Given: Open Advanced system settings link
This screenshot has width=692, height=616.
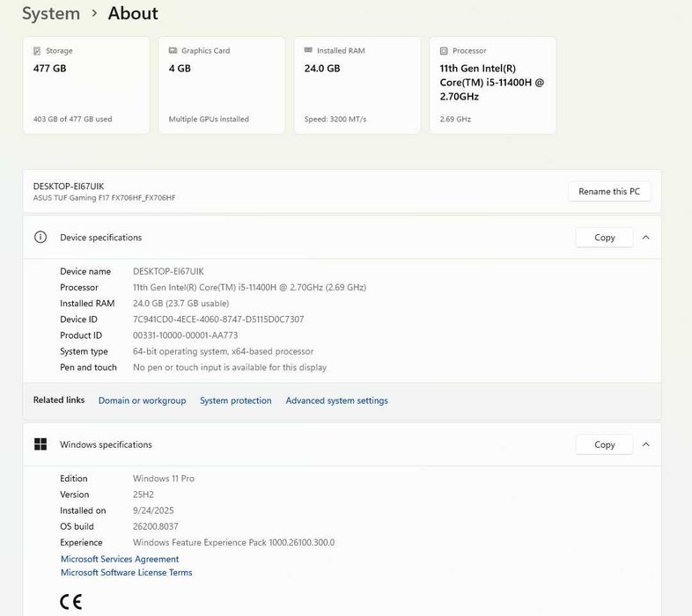Looking at the screenshot, I should 336,400.
